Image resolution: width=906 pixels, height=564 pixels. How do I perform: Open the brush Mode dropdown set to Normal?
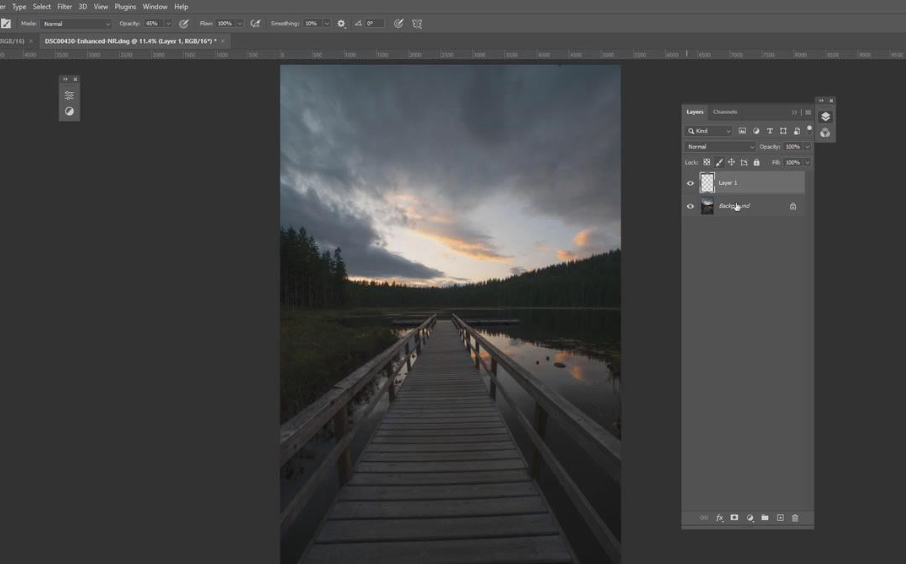pos(76,23)
